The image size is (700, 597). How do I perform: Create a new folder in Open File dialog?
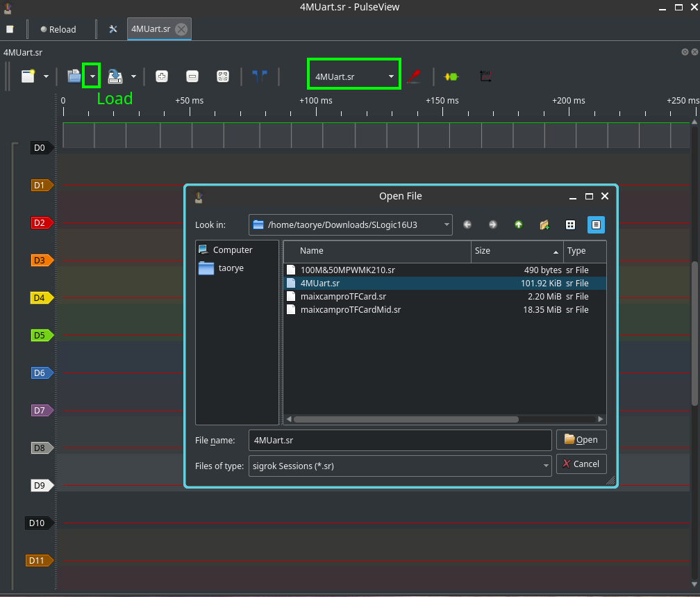coord(544,224)
